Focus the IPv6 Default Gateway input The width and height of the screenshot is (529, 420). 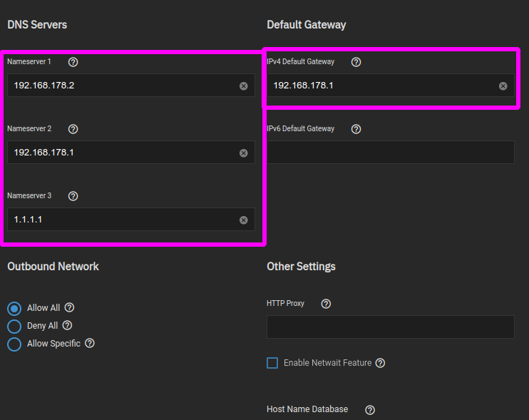390,153
